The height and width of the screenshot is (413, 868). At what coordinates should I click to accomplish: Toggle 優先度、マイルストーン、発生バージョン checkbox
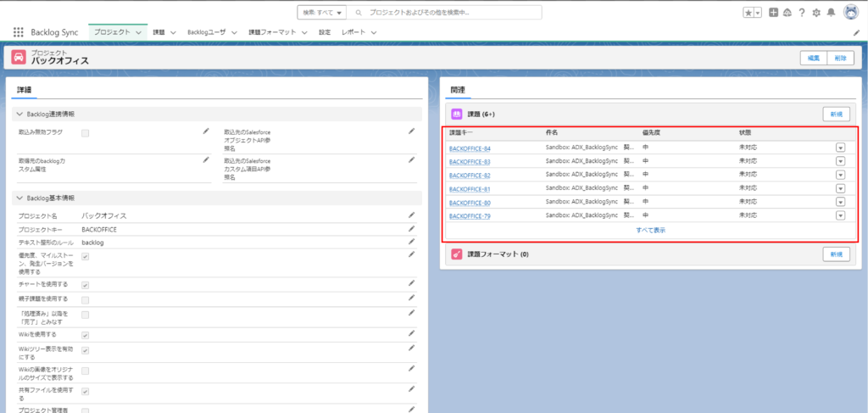coord(86,256)
